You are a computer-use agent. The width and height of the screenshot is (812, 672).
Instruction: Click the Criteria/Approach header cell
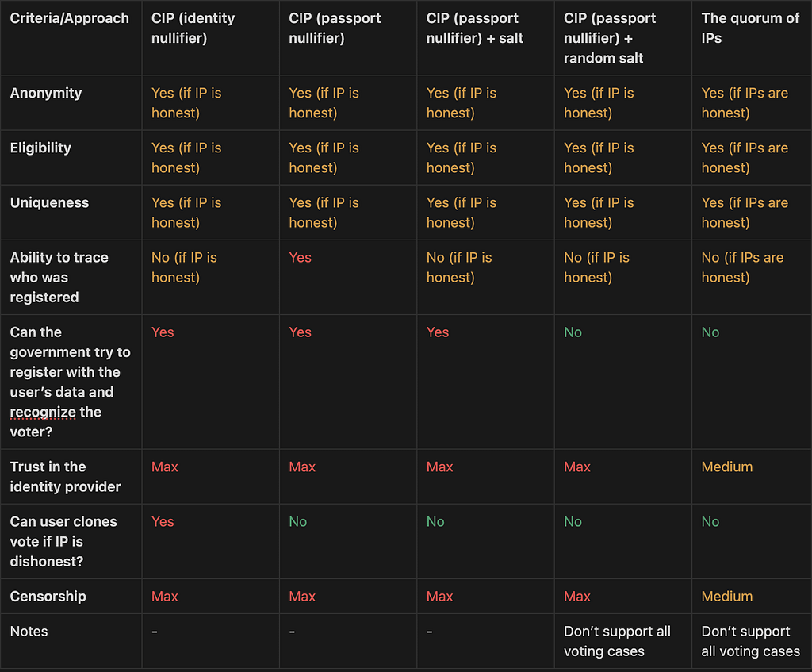pos(70,19)
